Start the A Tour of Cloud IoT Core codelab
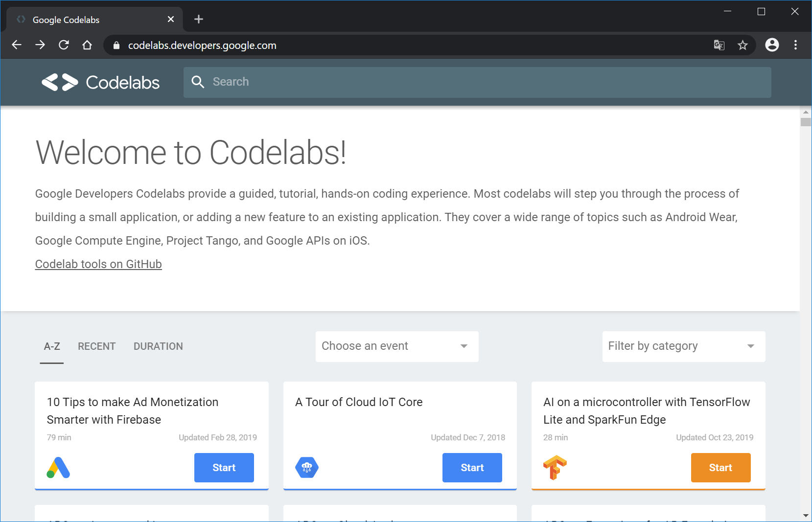812x522 pixels. (x=472, y=468)
